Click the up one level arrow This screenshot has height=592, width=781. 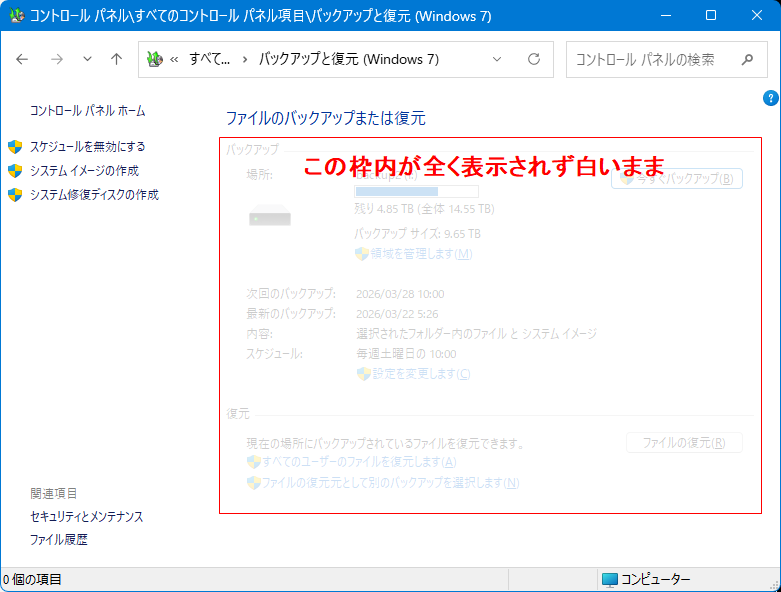click(x=116, y=59)
